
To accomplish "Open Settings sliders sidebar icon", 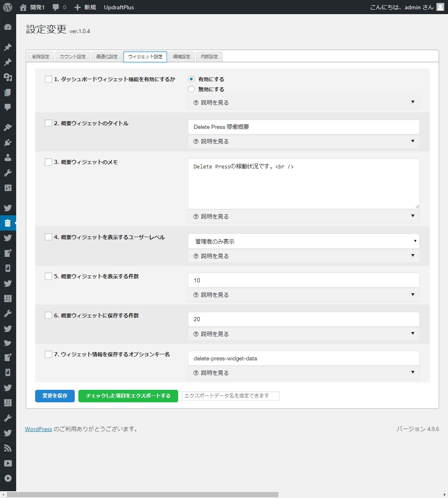I will pyautogui.click(x=8, y=188).
